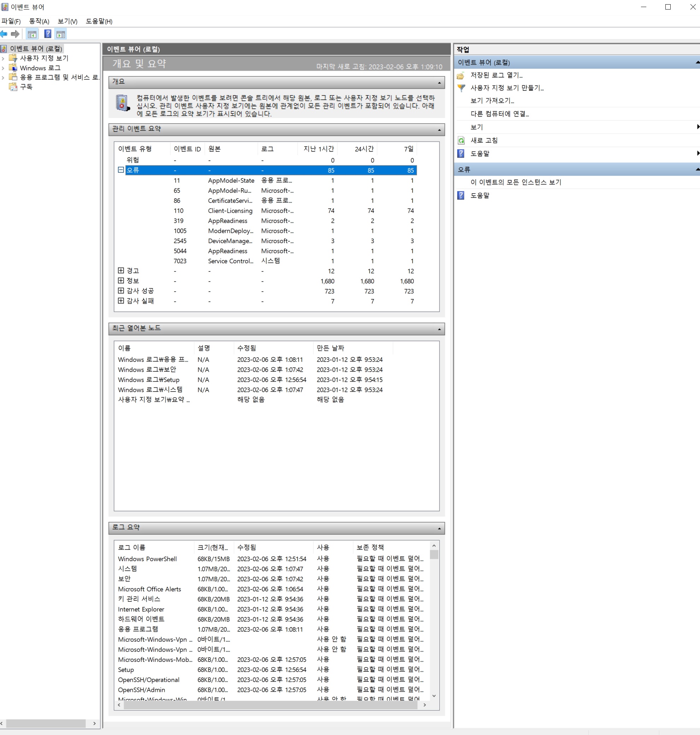
Task: Click the 이벤트 ID column header
Action: [x=187, y=149]
